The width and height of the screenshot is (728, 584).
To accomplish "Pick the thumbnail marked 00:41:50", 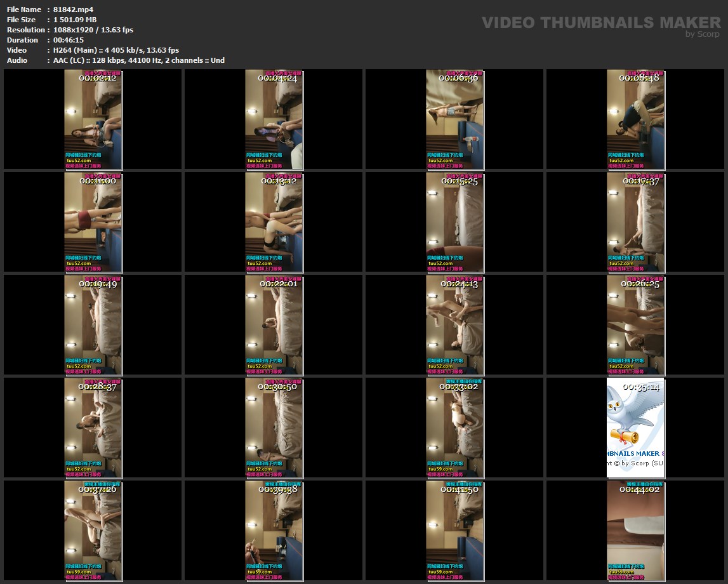I will coord(454,531).
